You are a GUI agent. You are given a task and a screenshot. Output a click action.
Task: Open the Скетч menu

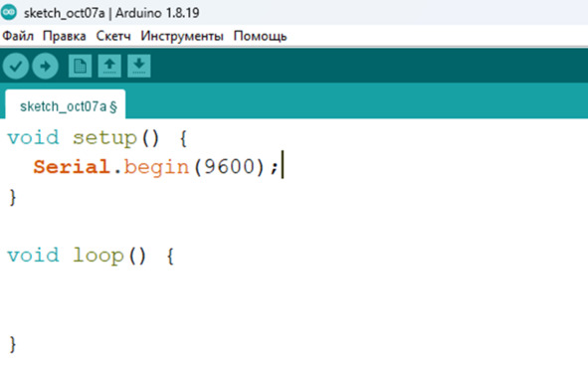(113, 37)
